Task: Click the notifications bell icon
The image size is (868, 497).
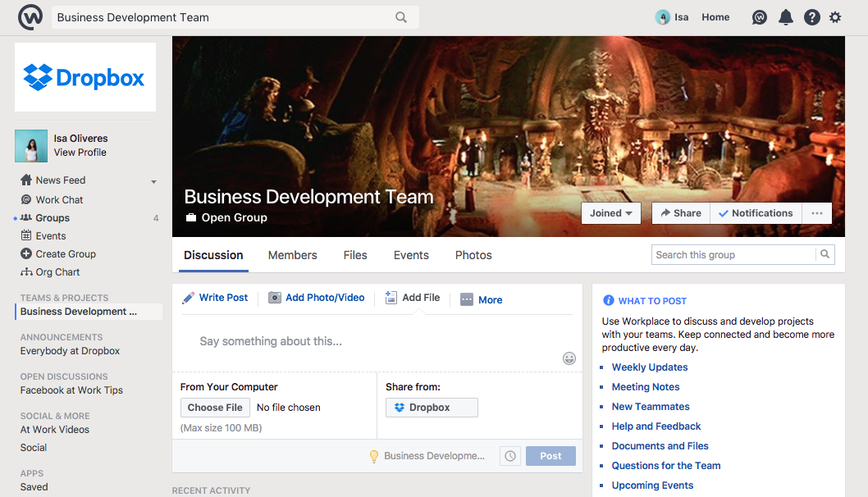Action: pos(786,17)
